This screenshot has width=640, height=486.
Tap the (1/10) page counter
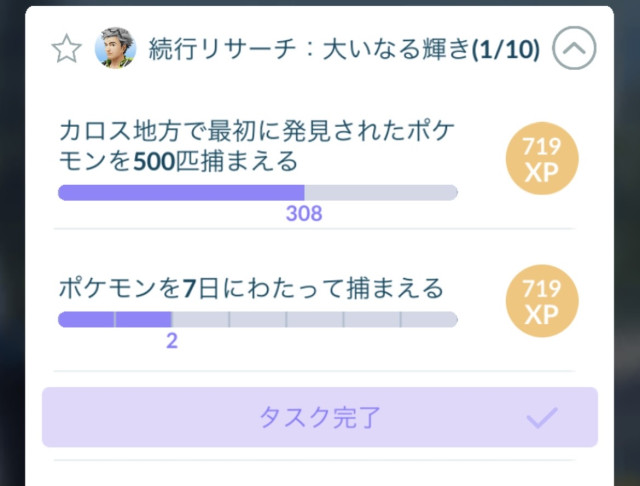(x=505, y=49)
